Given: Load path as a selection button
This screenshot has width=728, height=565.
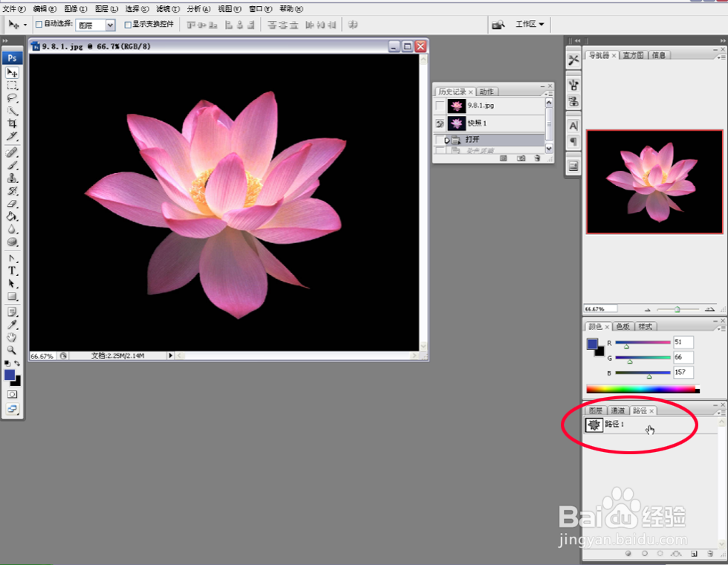Looking at the screenshot, I should coord(660,554).
